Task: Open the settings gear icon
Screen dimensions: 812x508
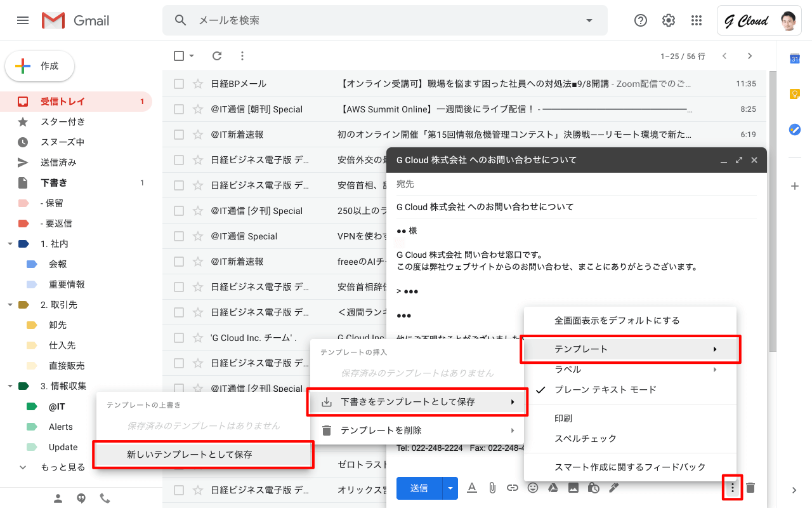Action: pos(669,20)
